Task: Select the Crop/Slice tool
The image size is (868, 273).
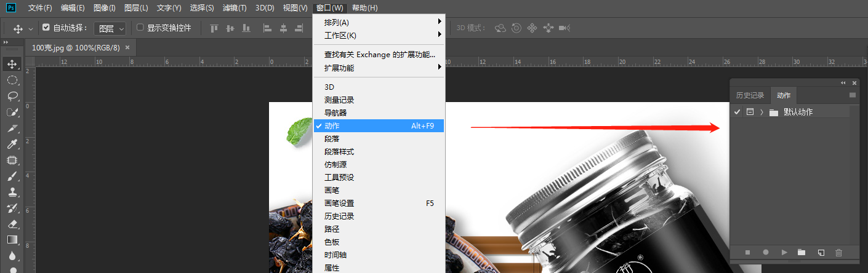Action: coord(12,128)
